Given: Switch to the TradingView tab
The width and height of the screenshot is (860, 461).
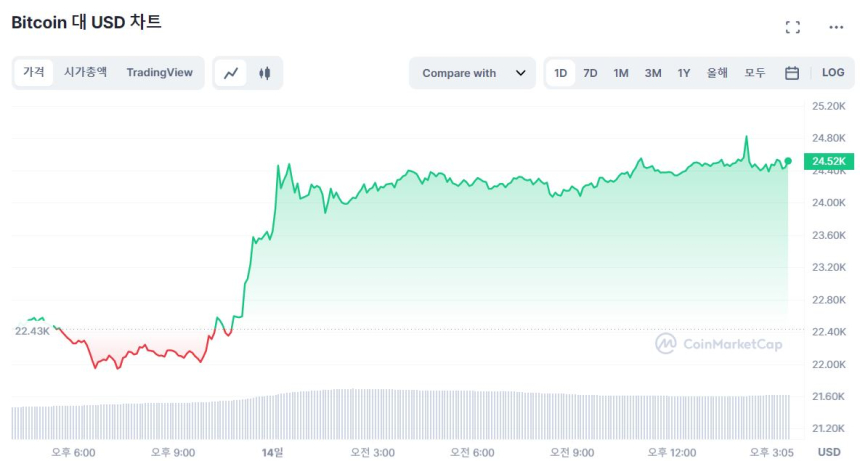Looking at the screenshot, I should pyautogui.click(x=160, y=73).
